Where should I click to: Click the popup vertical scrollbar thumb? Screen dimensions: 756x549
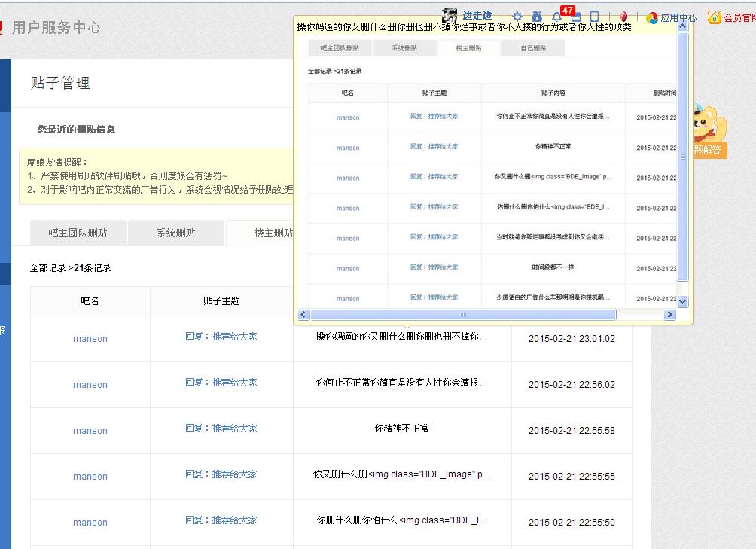682,156
